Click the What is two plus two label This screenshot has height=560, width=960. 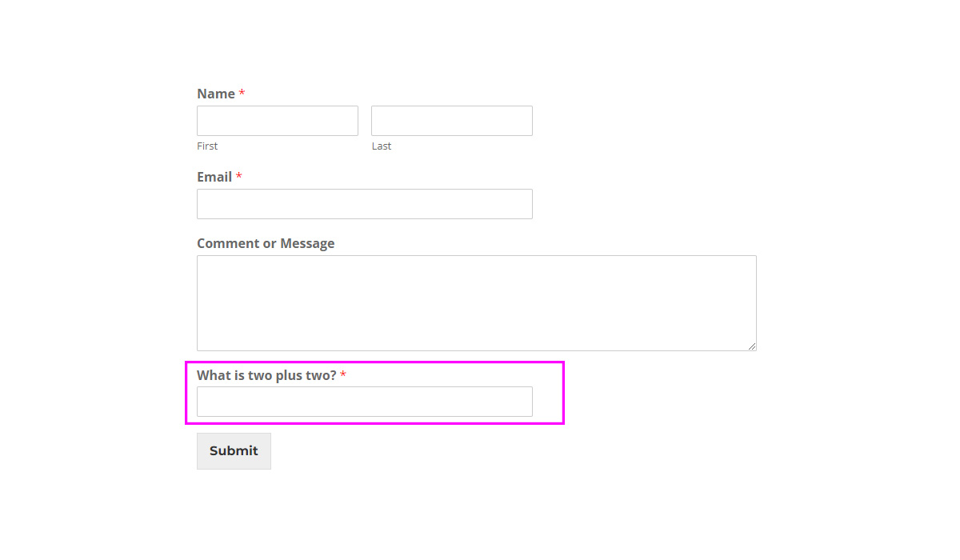tap(266, 375)
